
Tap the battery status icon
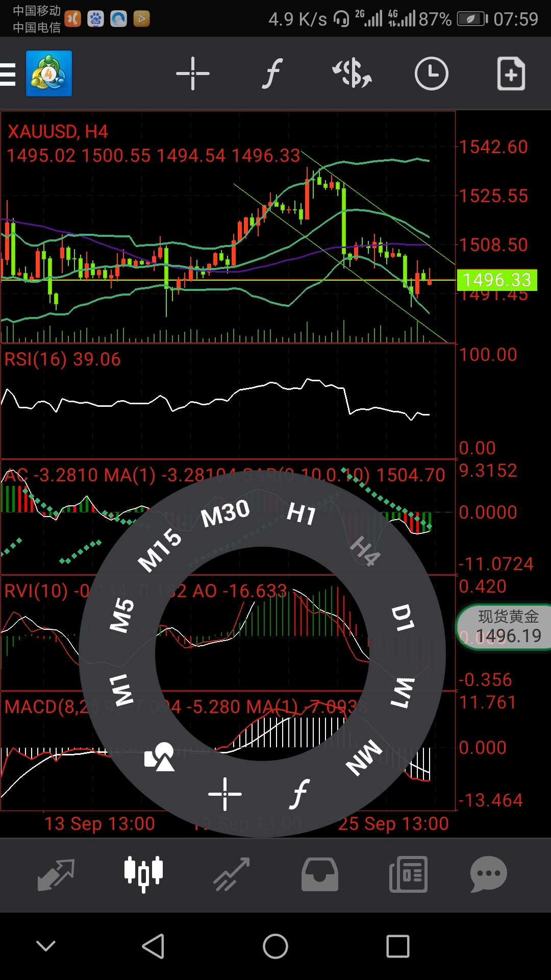[x=472, y=19]
